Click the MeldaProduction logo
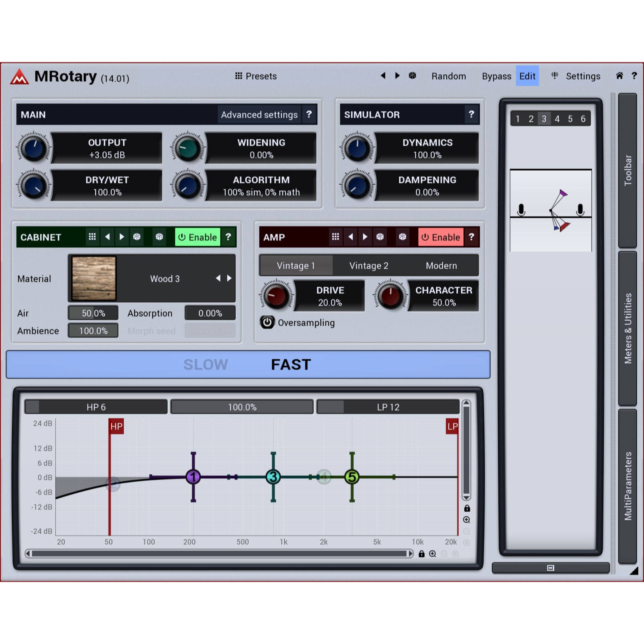This screenshot has height=644, width=644. click(x=19, y=77)
